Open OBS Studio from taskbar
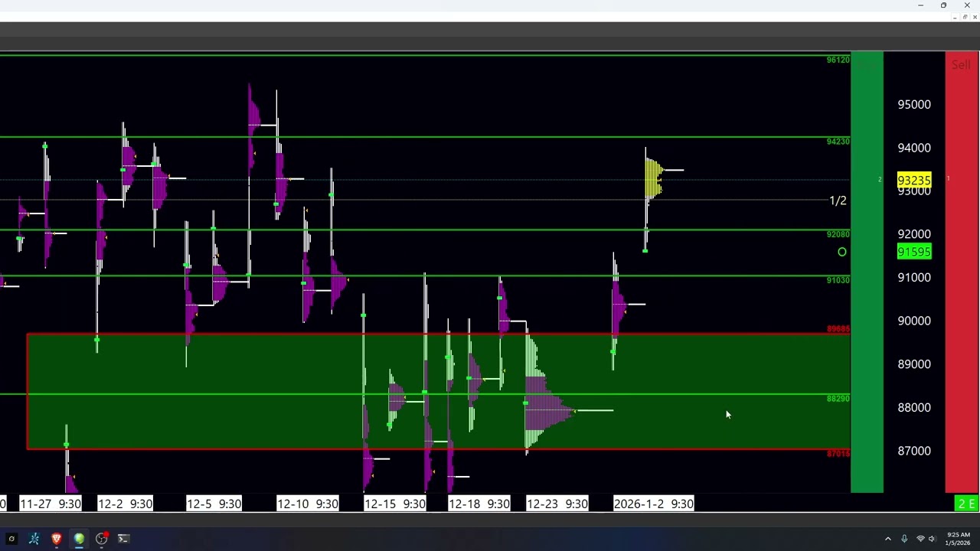980x551 pixels. point(101,539)
